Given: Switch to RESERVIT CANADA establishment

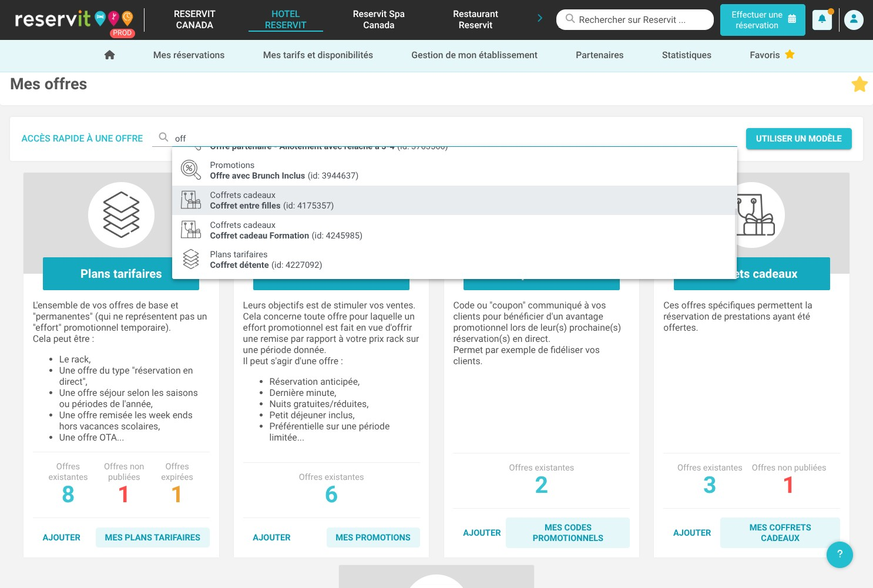Looking at the screenshot, I should click(194, 19).
